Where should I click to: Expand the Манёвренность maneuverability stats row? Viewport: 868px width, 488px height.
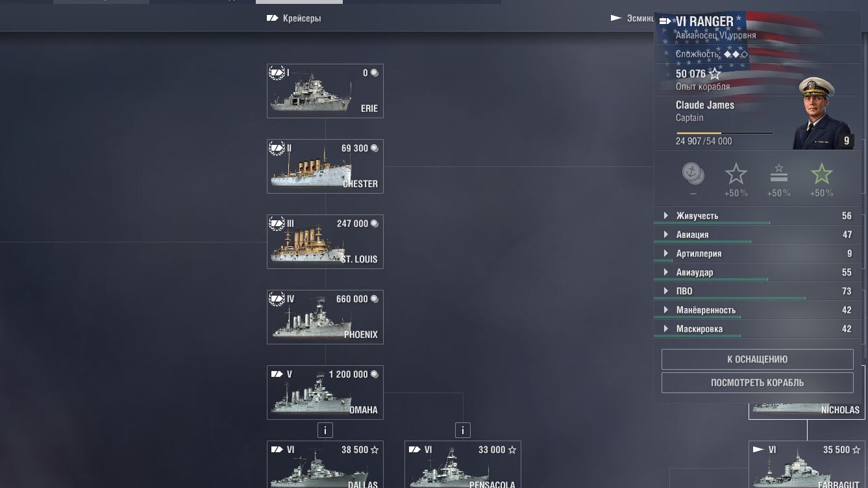tap(758, 310)
